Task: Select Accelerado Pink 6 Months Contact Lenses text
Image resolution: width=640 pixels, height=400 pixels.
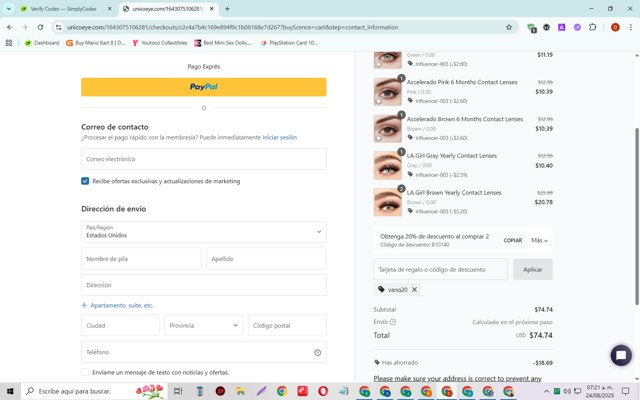Action: point(462,82)
